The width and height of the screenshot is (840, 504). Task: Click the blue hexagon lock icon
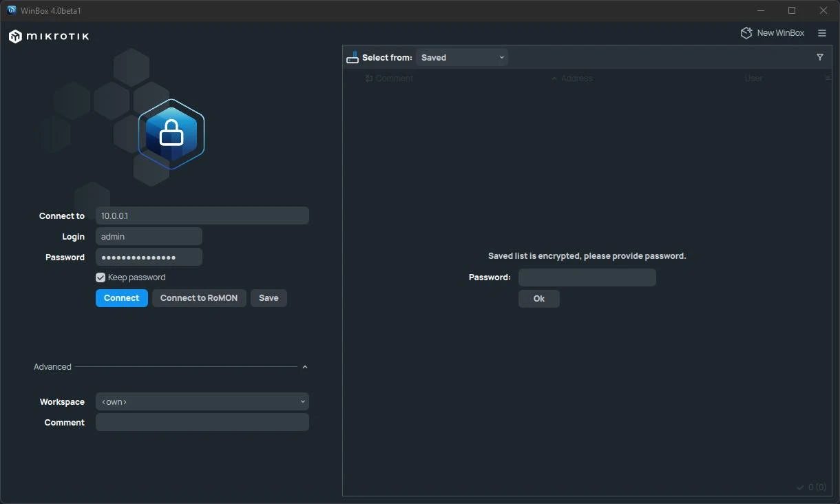[x=171, y=135]
